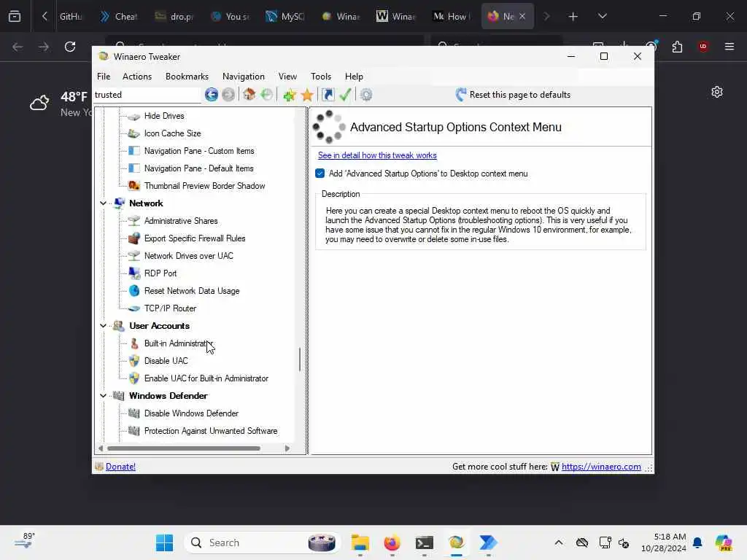This screenshot has height=560, width=747.
Task: Open the browser hamburger menu
Action: [x=729, y=47]
